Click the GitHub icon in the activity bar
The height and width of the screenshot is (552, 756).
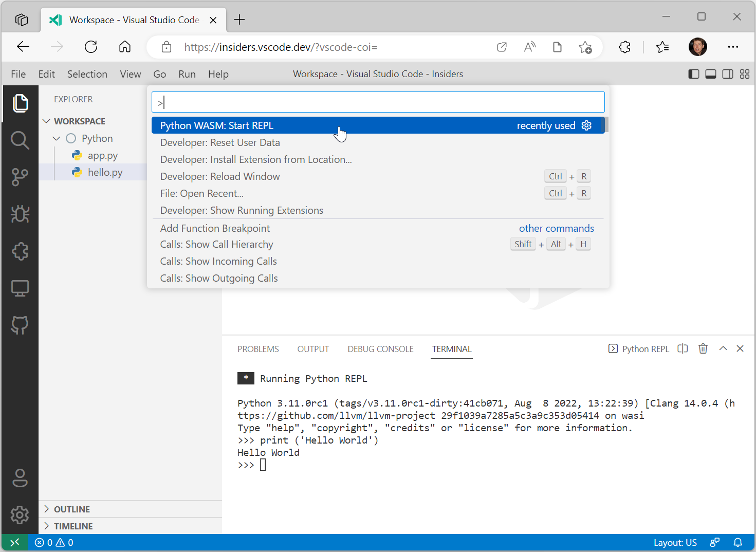pos(20,325)
